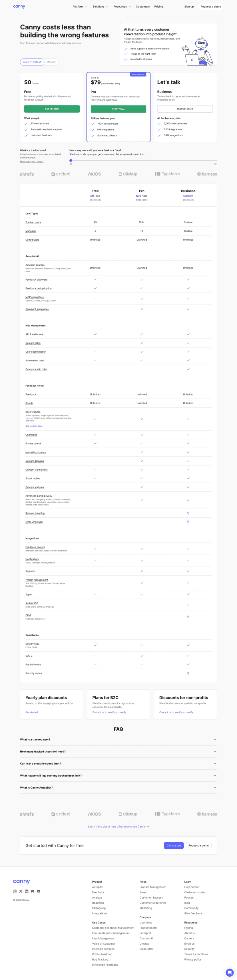The height and width of the screenshot is (980, 237).
Task: Click 'Tracked users' row label in table
Action: pos(33,222)
